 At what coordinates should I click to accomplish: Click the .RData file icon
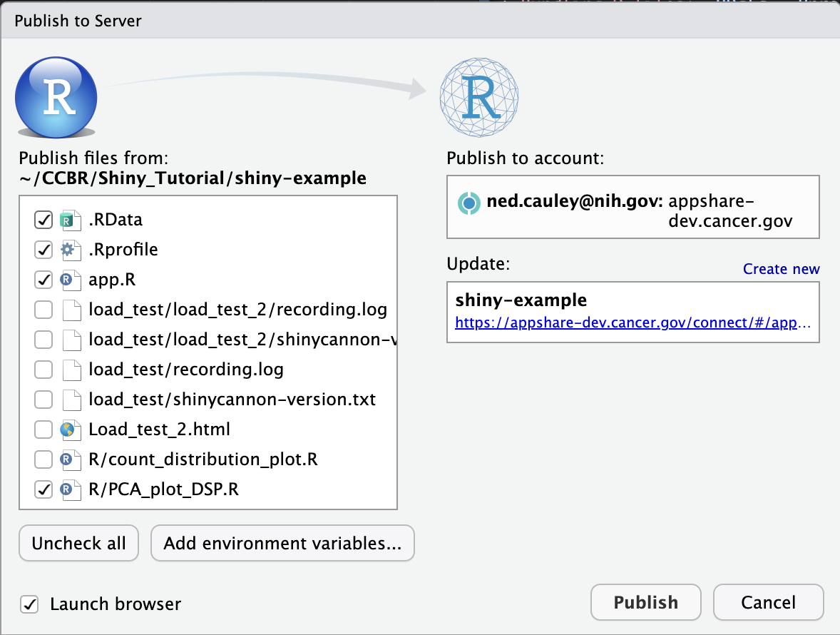tap(68, 220)
